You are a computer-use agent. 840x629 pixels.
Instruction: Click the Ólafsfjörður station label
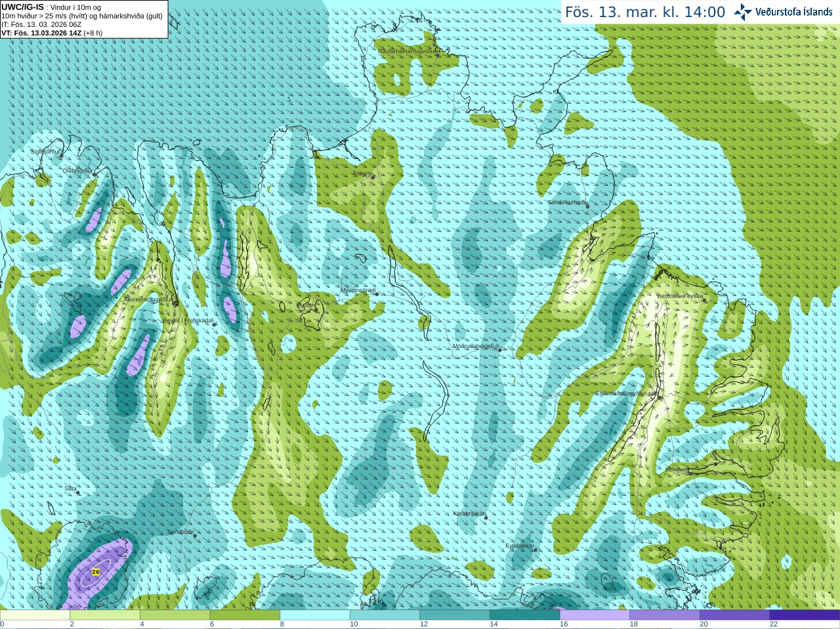point(77,170)
